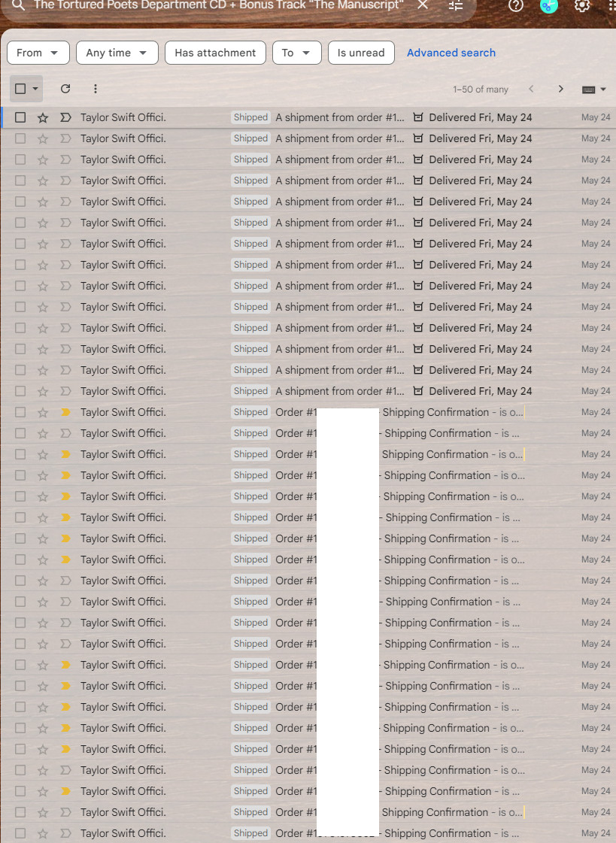Expand the To filter dropdown
Image resolution: width=616 pixels, height=843 pixels.
296,53
